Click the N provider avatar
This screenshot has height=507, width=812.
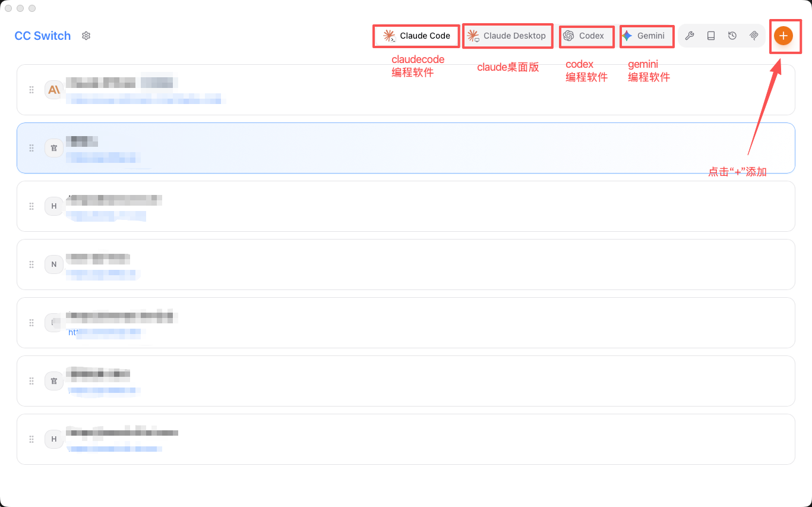[54, 264]
